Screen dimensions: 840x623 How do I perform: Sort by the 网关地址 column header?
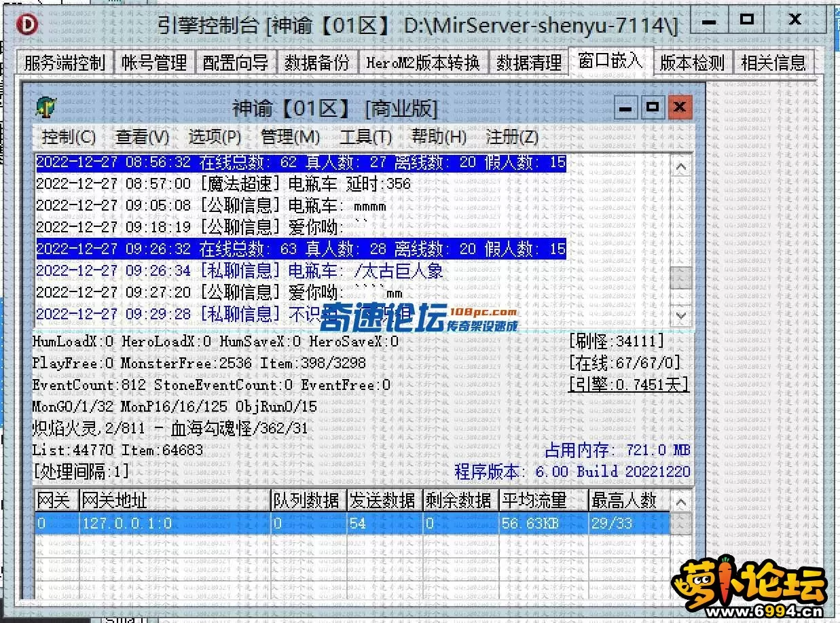[175, 501]
